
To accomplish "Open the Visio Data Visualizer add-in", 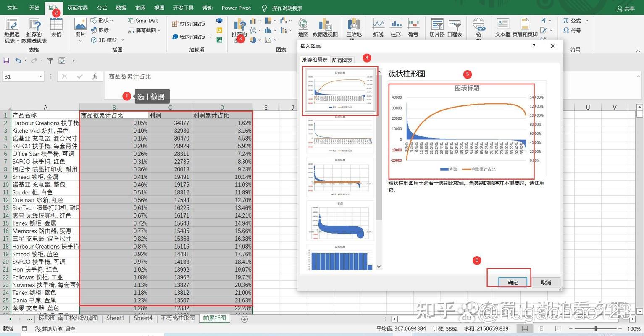I will pyautogui.click(x=219, y=21).
